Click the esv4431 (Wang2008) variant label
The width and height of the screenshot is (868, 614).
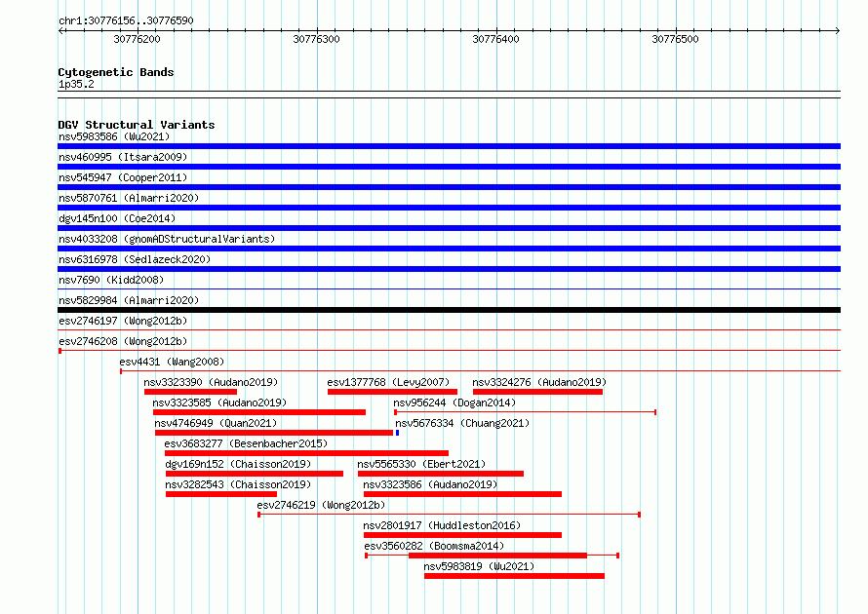click(x=173, y=362)
